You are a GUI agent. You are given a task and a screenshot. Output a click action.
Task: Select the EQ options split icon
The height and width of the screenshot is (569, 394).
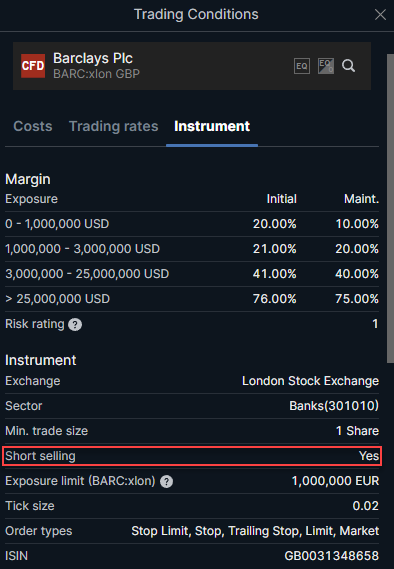[x=326, y=66]
